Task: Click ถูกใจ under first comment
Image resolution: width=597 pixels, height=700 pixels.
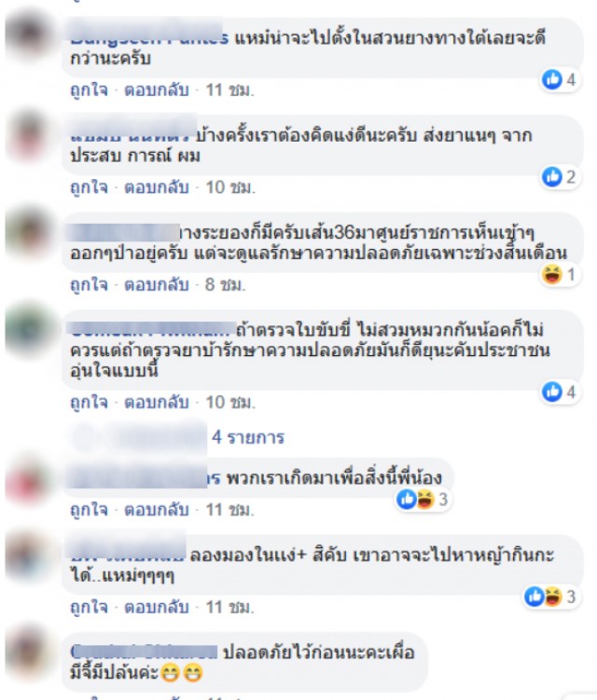Action: click(x=89, y=90)
